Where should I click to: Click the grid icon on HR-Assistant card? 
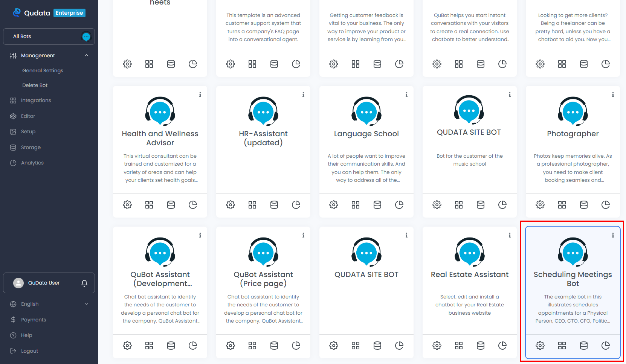tap(252, 205)
